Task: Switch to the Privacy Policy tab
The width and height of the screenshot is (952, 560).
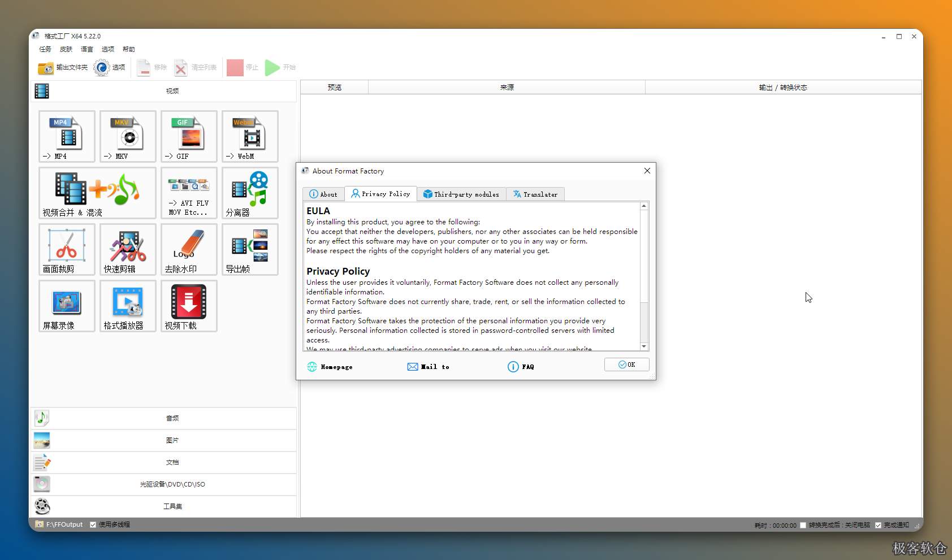Action: tap(381, 194)
